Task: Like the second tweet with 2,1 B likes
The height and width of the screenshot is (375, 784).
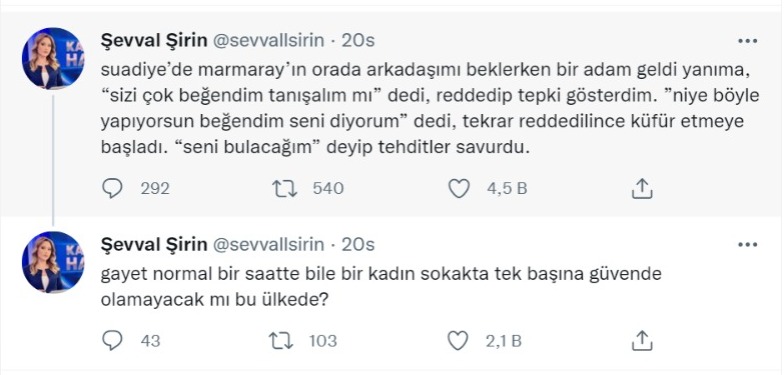Action: coord(457,340)
